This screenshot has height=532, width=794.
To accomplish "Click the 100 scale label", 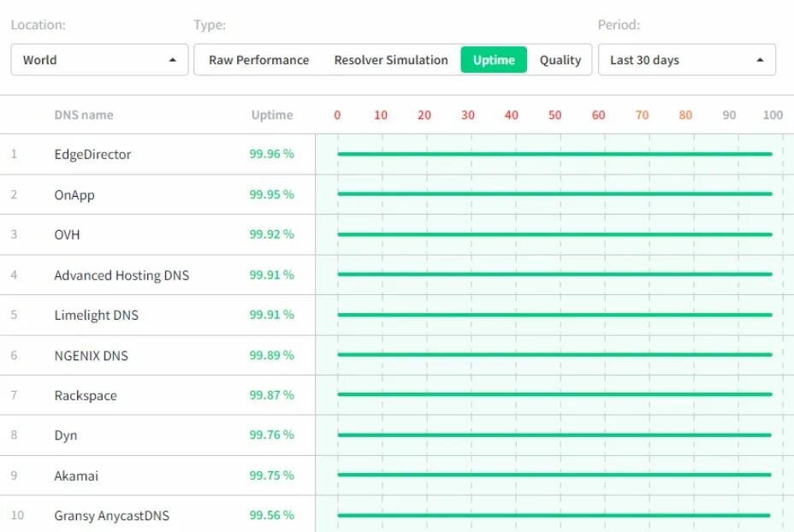I will 773,115.
